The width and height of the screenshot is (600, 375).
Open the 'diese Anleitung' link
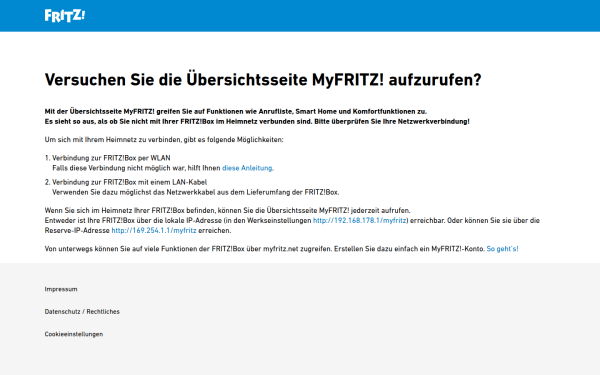point(248,168)
